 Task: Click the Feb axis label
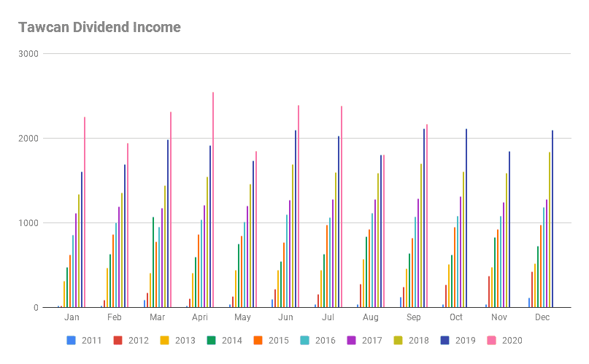[x=114, y=317]
